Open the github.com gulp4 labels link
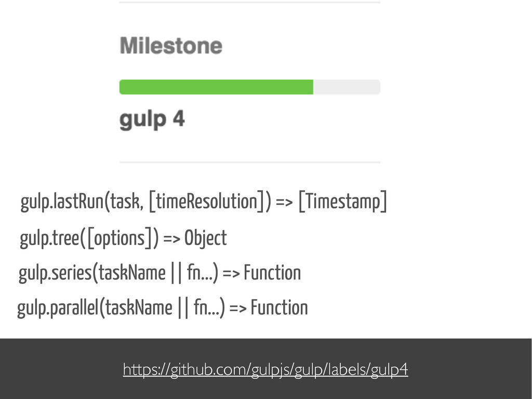532x399 pixels. tap(265, 369)
